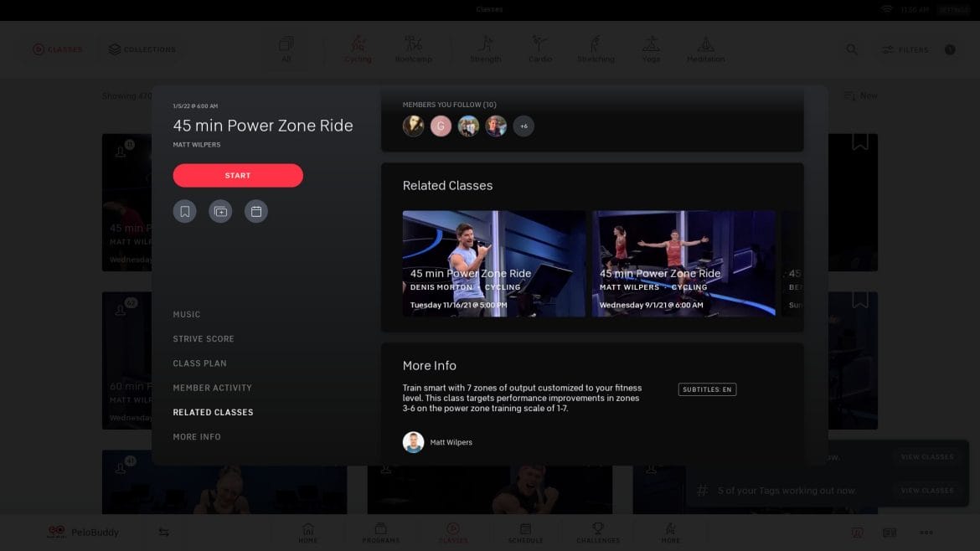Viewport: 980px width, 551px height.
Task: Open the Settings button in status bar
Action: point(954,9)
